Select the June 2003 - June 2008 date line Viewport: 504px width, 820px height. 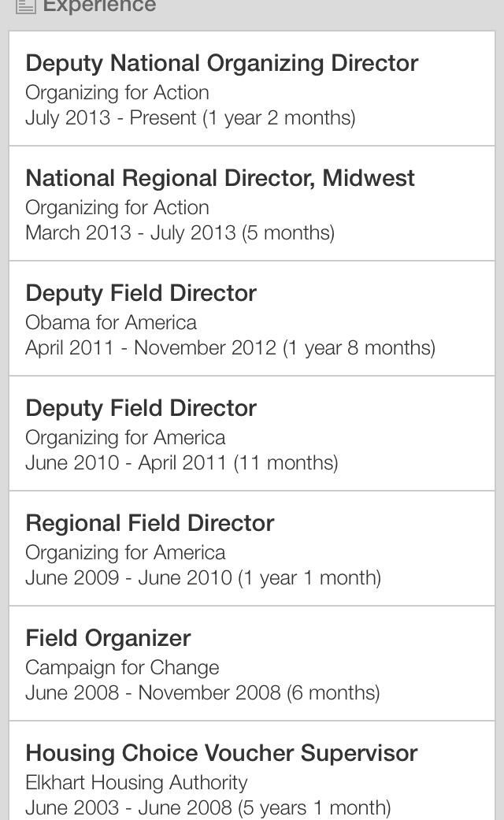pyautogui.click(x=208, y=808)
